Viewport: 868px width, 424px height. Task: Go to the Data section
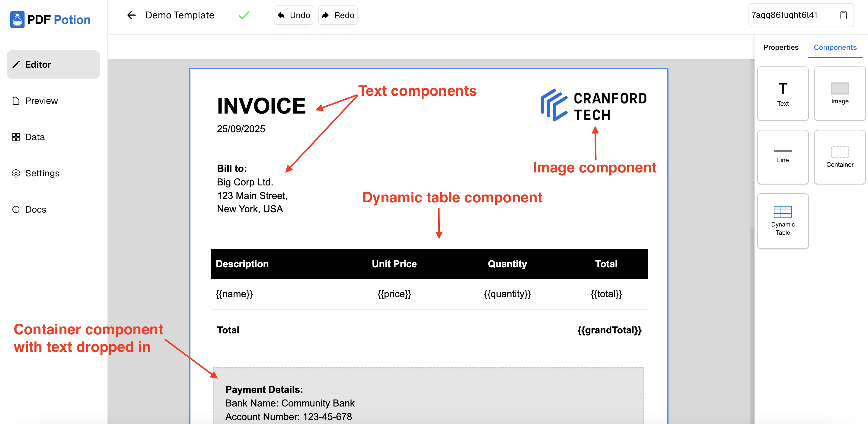[35, 137]
